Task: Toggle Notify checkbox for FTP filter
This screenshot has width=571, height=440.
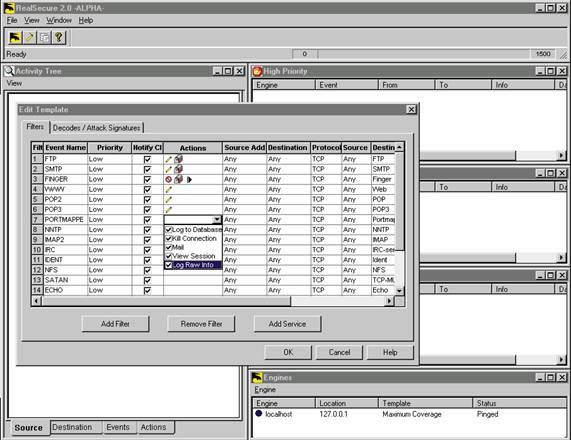Action: (x=147, y=159)
